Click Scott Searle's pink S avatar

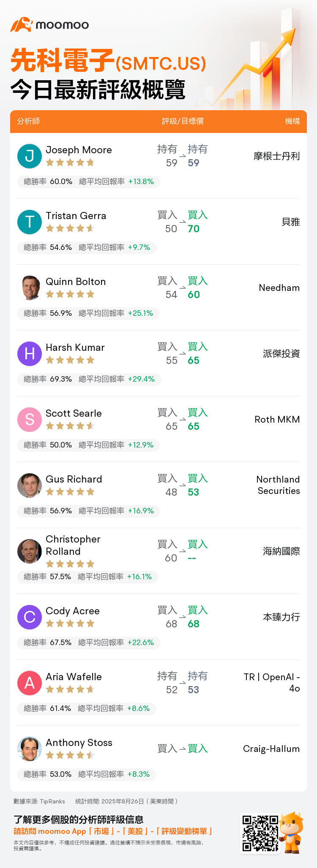[30, 419]
